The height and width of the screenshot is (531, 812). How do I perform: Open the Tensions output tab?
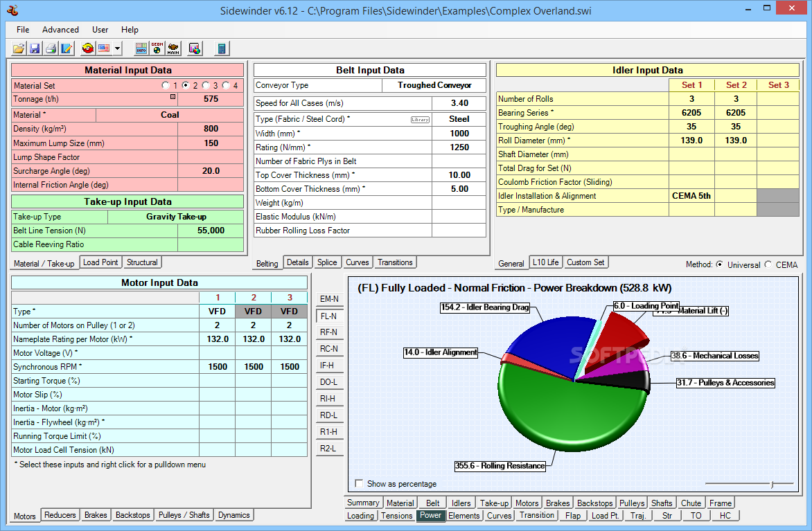(x=397, y=516)
